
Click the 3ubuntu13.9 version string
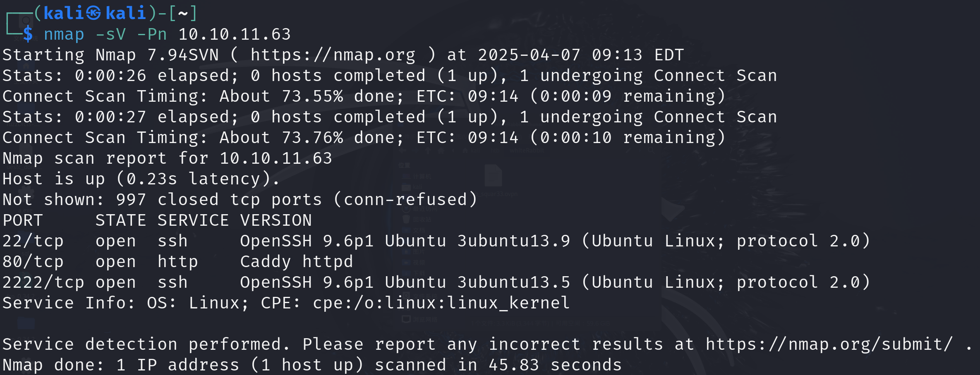514,241
